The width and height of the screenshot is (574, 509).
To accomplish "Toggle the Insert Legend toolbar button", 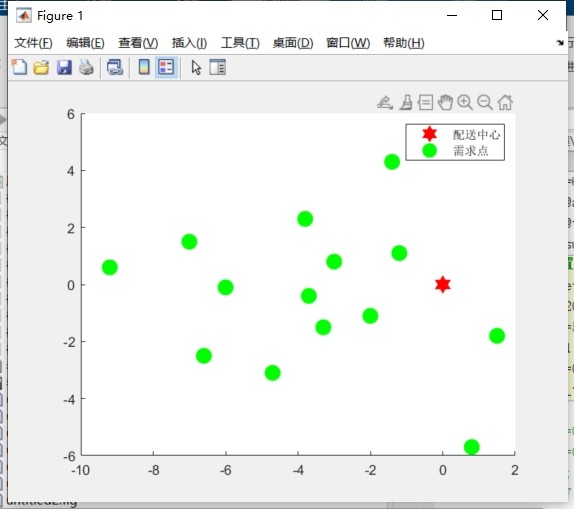I will click(166, 67).
